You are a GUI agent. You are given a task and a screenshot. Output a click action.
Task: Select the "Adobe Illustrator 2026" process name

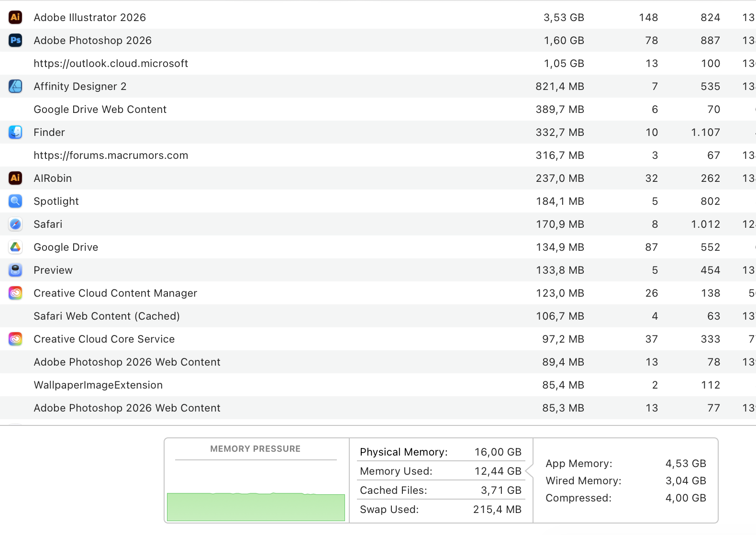coord(90,17)
